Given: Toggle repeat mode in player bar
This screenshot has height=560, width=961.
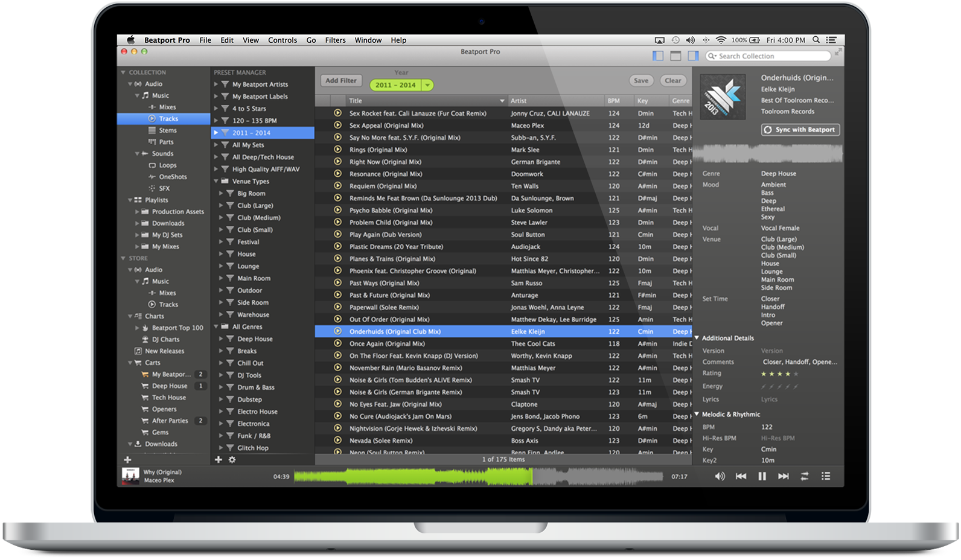Looking at the screenshot, I should click(x=804, y=476).
